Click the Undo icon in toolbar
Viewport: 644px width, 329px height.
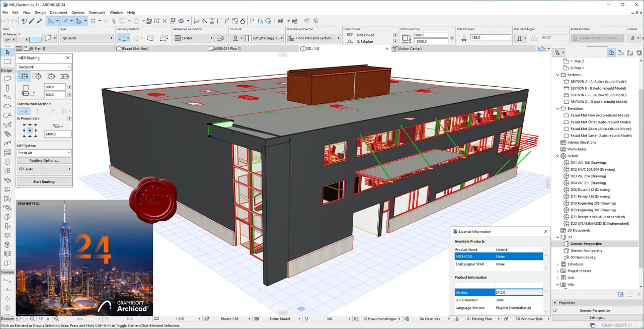tap(6, 21)
